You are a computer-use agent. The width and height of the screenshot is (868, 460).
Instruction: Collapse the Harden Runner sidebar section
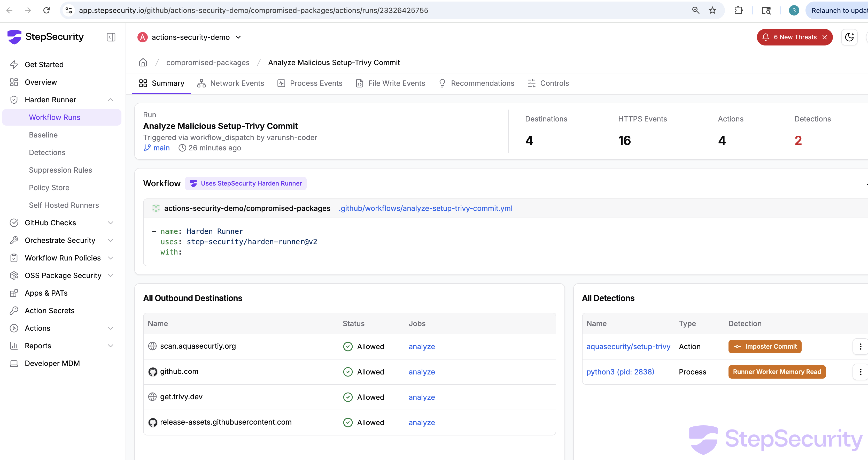(110, 100)
